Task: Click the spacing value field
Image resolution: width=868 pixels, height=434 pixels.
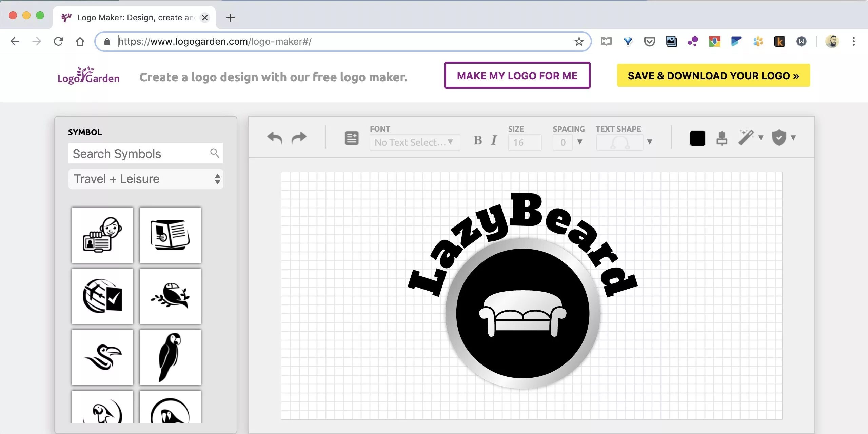Action: coord(563,142)
